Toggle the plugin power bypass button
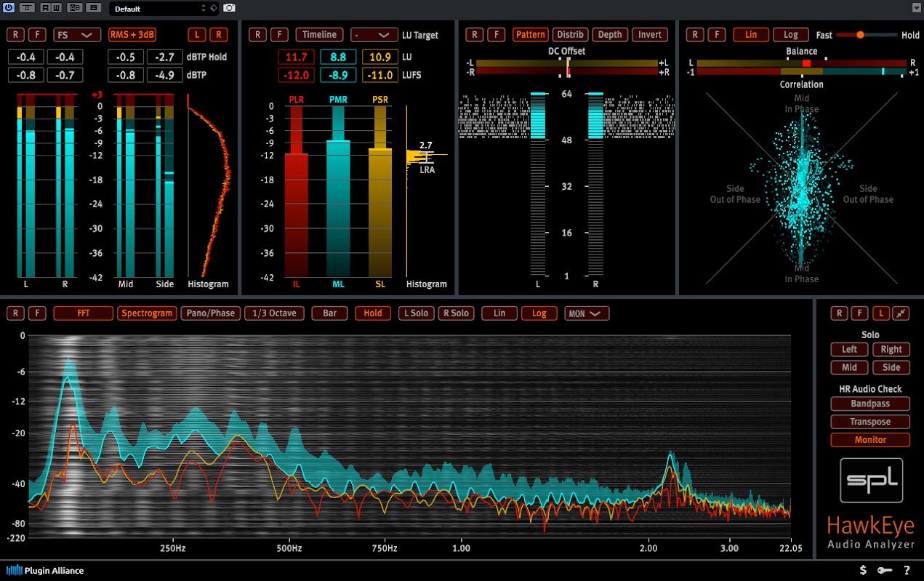The width and height of the screenshot is (924, 581). [9, 8]
